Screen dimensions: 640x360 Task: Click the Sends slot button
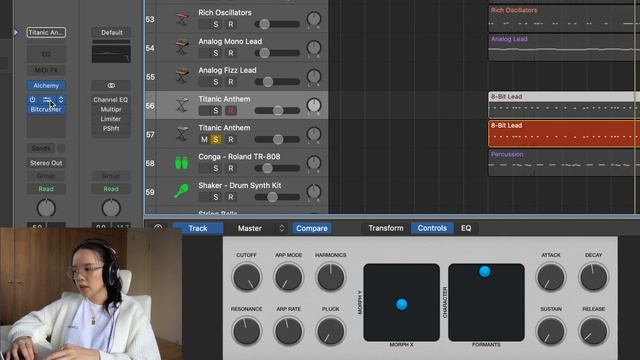pos(41,148)
